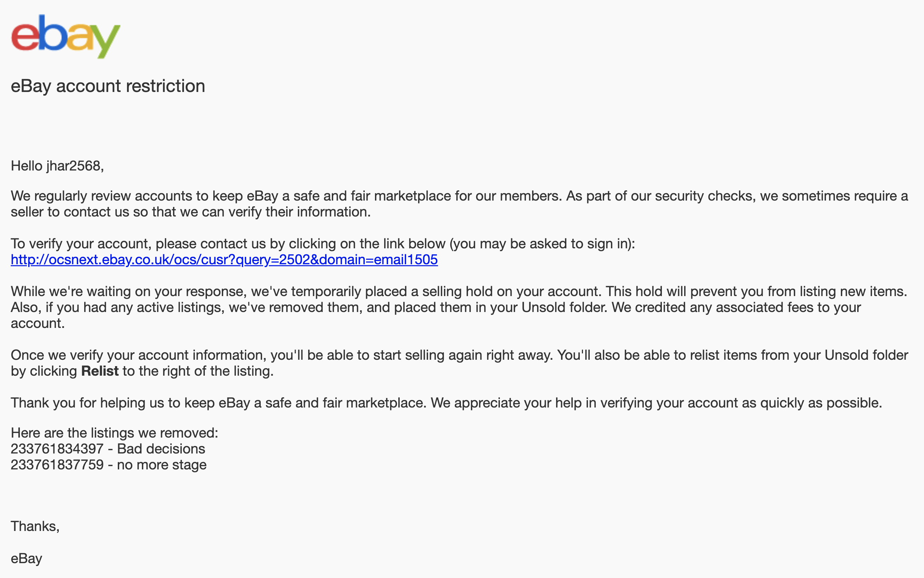
Task: Click 'Here are the listings we removed:' text
Action: tap(114, 433)
